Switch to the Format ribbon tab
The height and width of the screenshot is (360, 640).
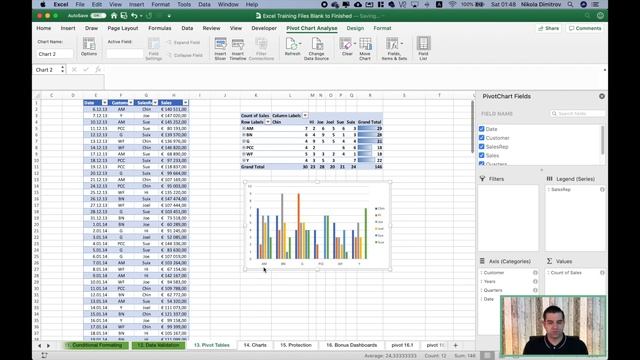pos(382,28)
